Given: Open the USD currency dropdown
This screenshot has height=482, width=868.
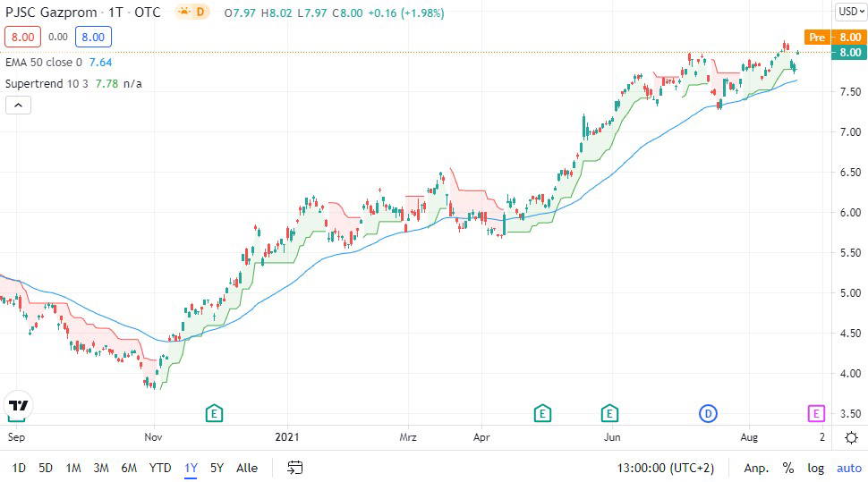Looking at the screenshot, I should 851,11.
